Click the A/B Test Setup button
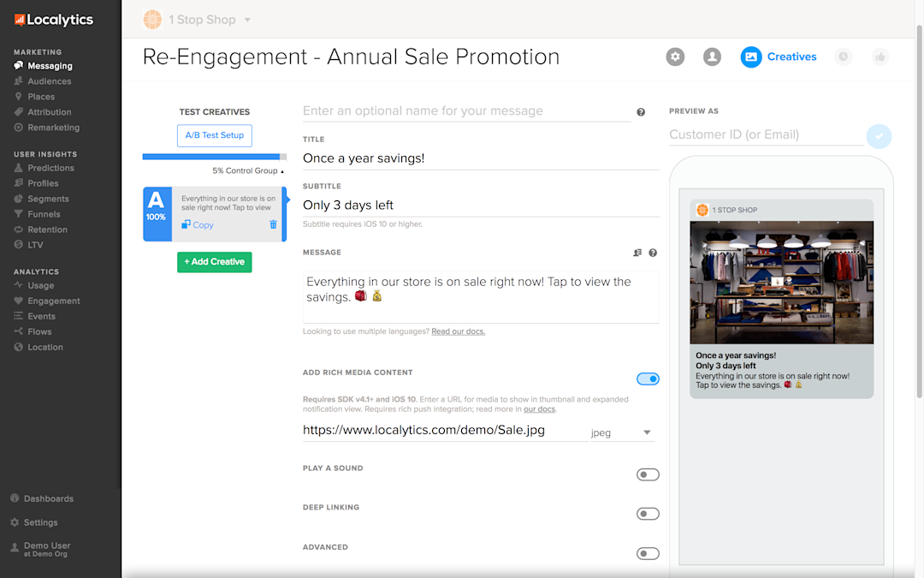 [215, 135]
